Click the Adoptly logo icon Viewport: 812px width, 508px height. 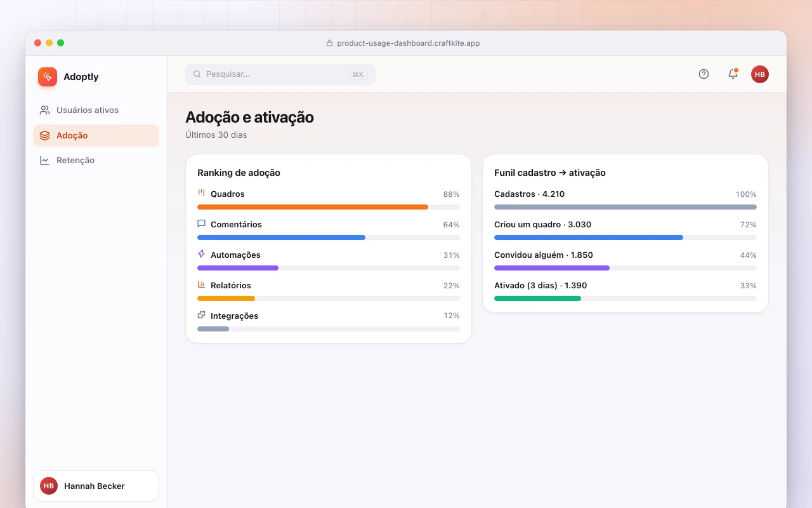click(x=48, y=77)
